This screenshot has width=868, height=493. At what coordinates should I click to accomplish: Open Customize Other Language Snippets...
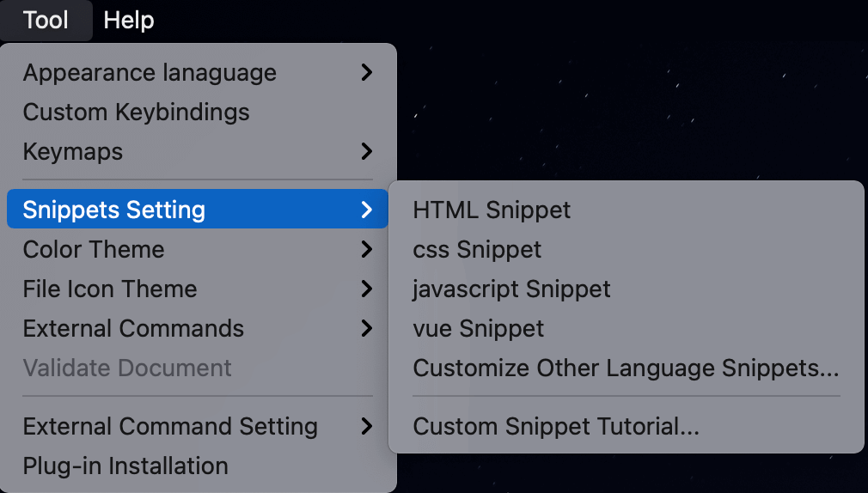click(627, 368)
